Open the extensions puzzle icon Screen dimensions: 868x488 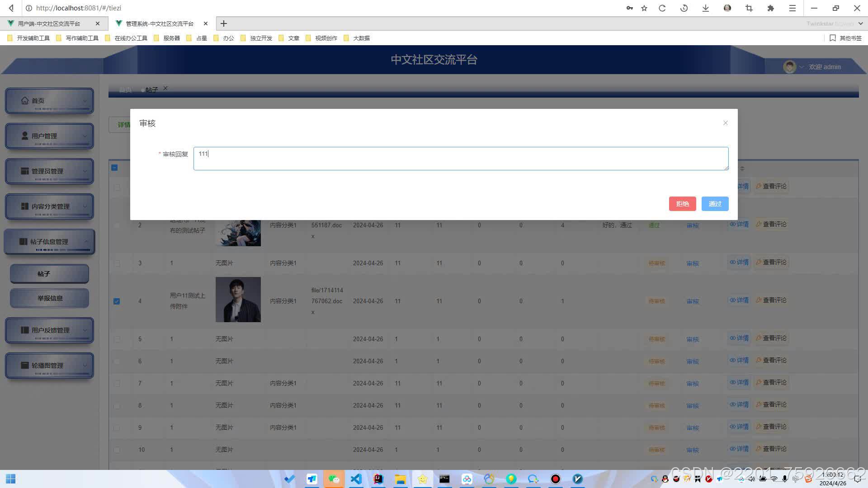771,8
